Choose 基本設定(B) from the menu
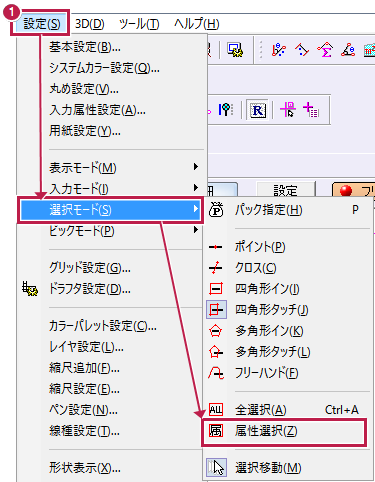 click(85, 47)
